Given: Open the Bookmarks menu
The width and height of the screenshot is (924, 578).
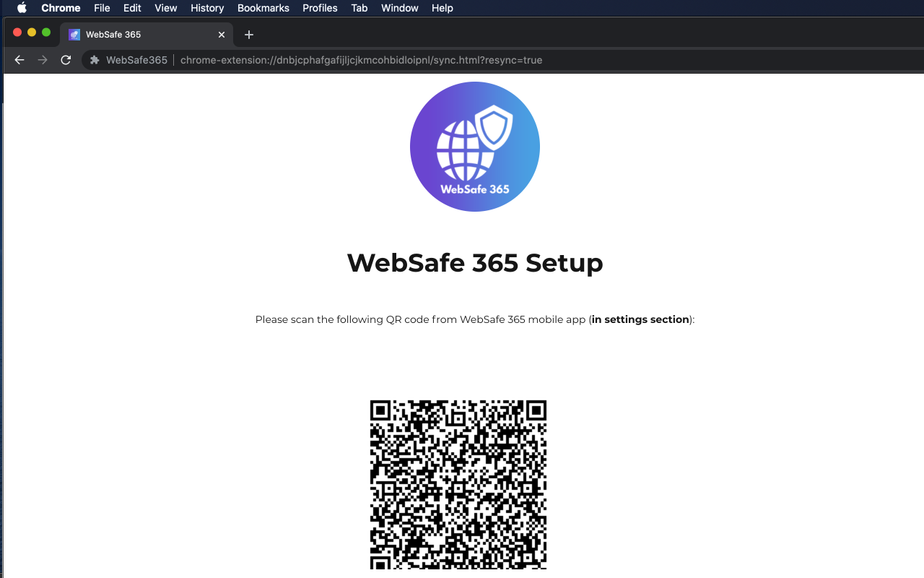Looking at the screenshot, I should tap(263, 8).
